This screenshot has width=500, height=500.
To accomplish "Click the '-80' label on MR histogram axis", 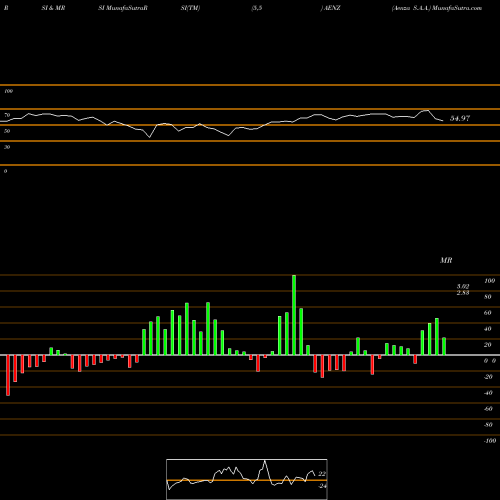I will [488, 425].
